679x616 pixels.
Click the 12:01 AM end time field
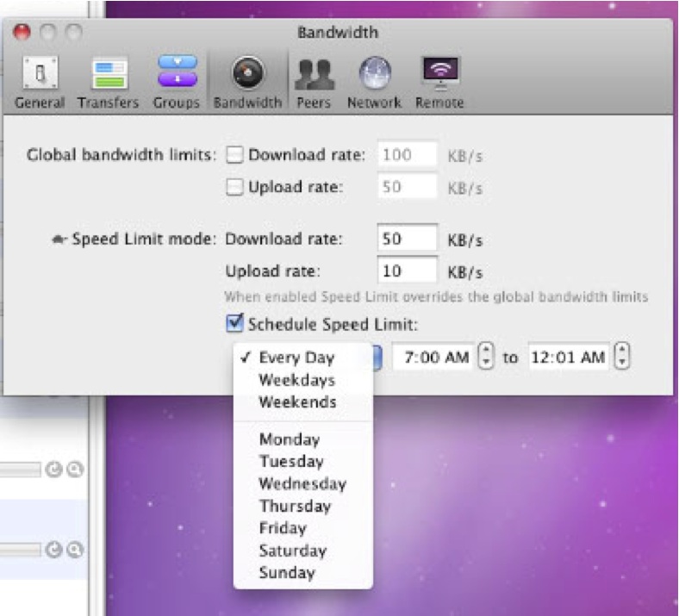click(x=569, y=358)
